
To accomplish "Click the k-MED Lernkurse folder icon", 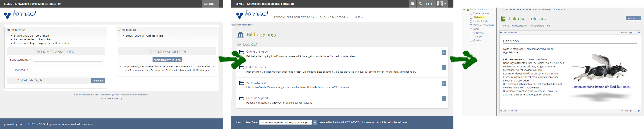I will [x=241, y=68].
